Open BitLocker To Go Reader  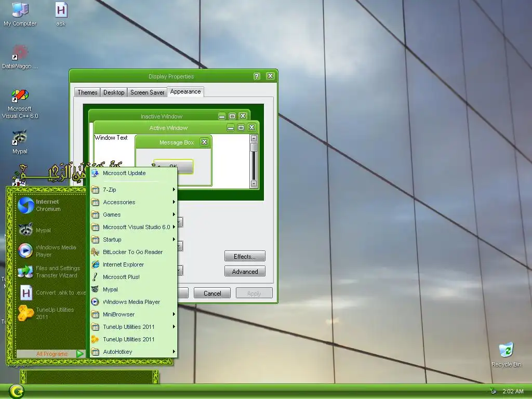pyautogui.click(x=134, y=252)
